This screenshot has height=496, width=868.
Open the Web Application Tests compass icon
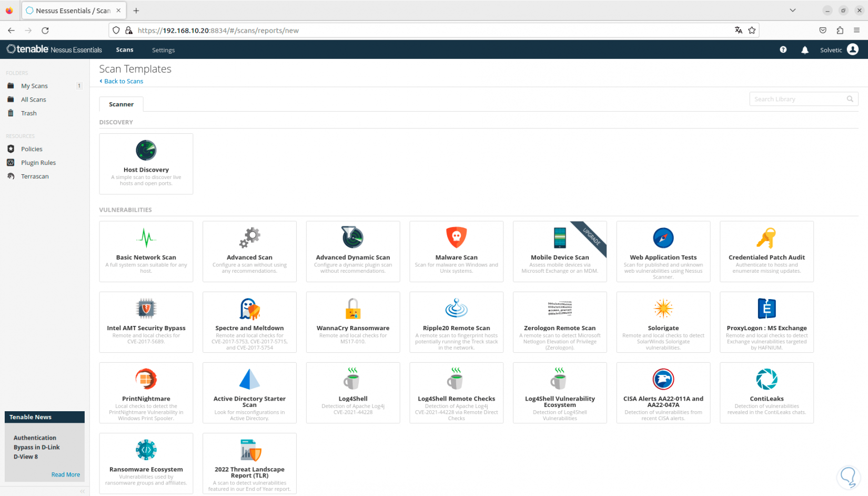tap(663, 238)
